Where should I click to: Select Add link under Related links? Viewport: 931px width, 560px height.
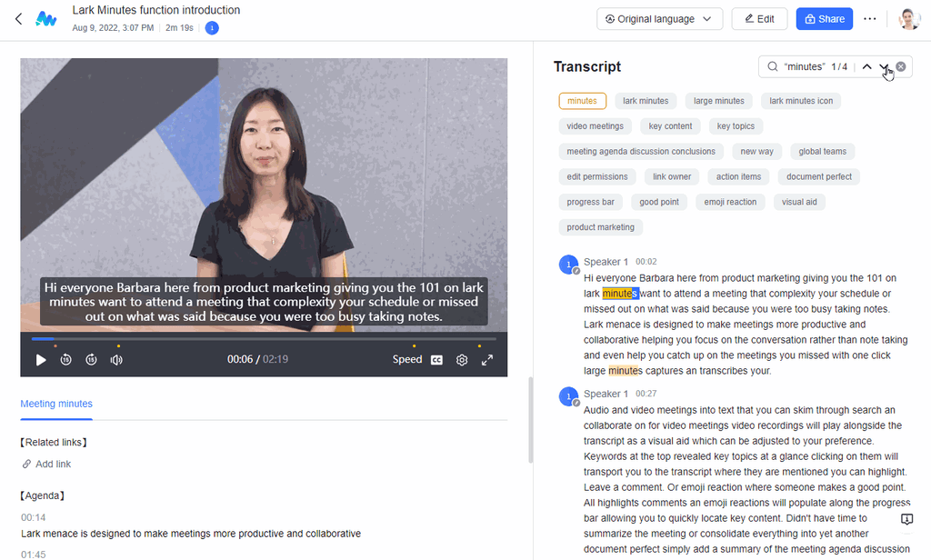point(45,464)
